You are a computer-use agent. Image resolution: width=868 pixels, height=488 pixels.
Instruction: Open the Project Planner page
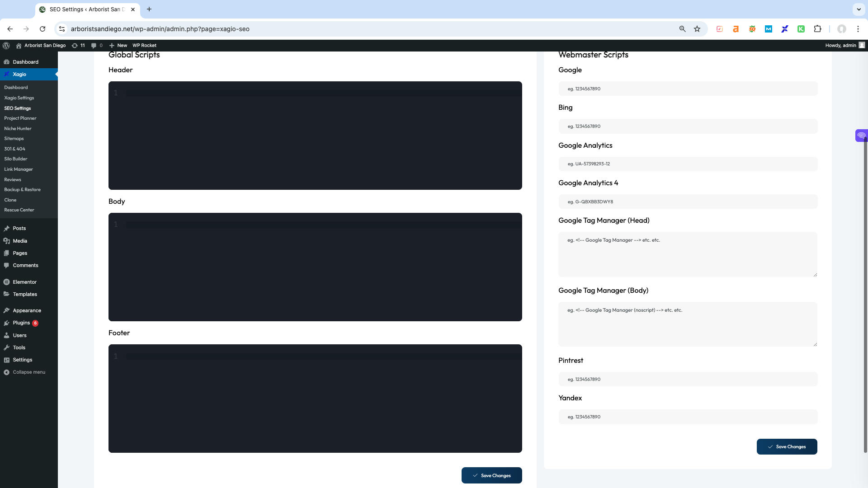[x=20, y=118]
